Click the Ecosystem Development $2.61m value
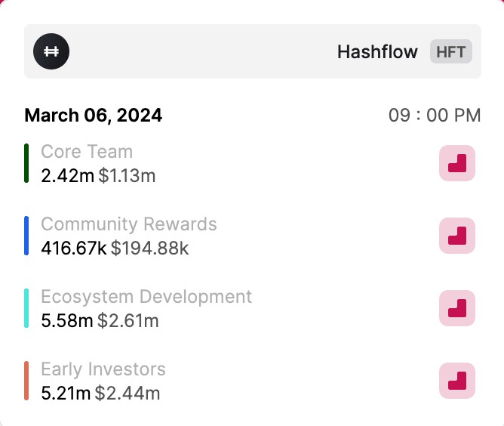Screen dimensions: 504x426 coord(128,321)
